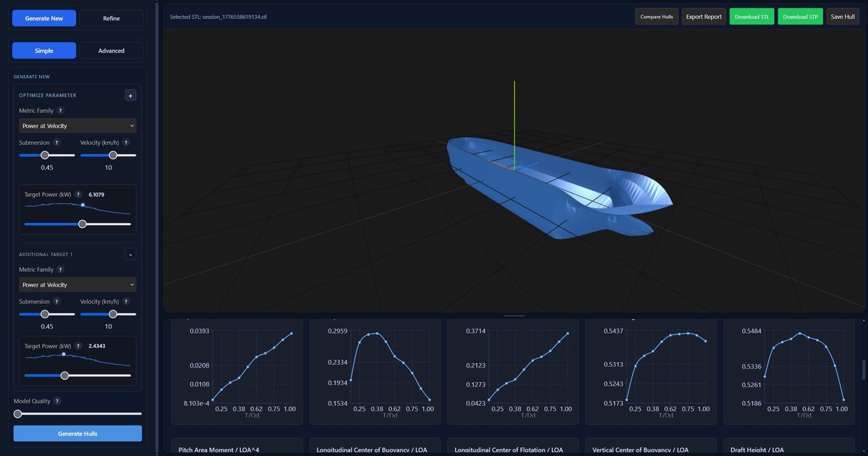The height and width of the screenshot is (456, 868).
Task: Click the plus to add another optimize parameter
Action: coord(130,95)
